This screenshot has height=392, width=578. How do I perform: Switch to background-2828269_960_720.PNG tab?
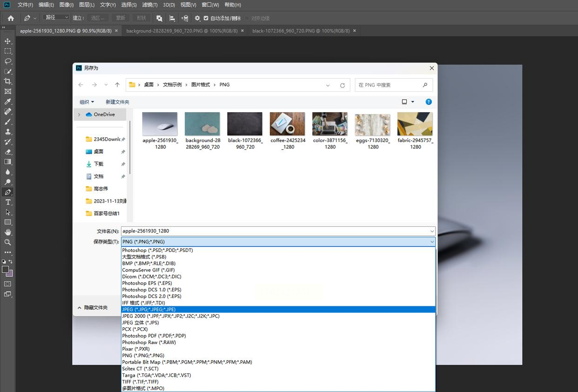[181, 31]
